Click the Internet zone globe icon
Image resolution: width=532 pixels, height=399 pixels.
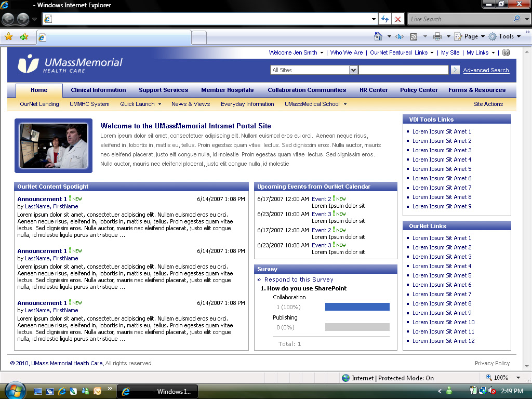pyautogui.click(x=345, y=378)
